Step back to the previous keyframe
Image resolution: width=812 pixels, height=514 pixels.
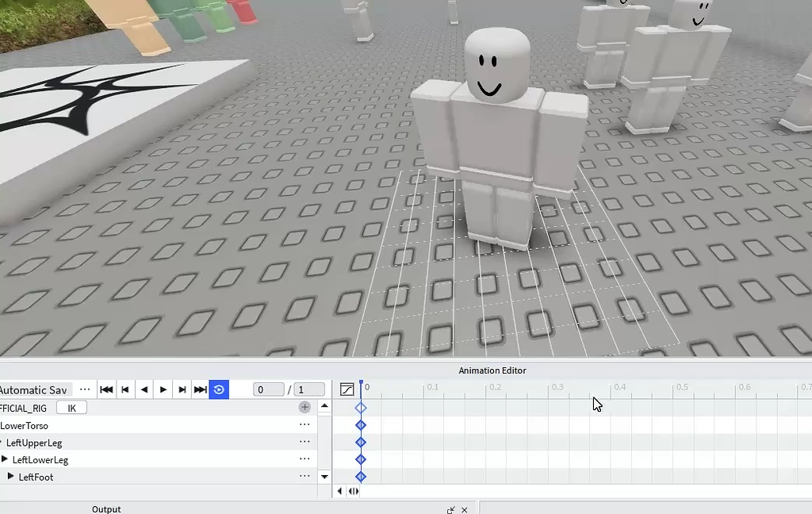(125, 389)
